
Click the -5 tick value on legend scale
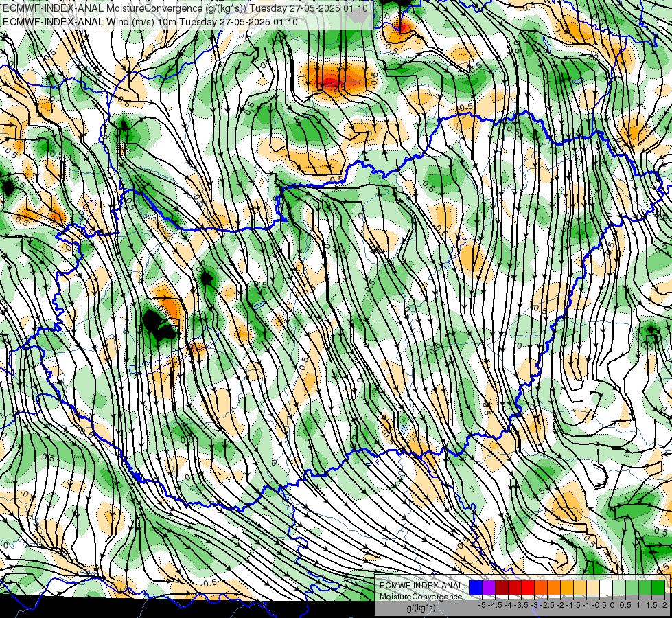[482, 605]
